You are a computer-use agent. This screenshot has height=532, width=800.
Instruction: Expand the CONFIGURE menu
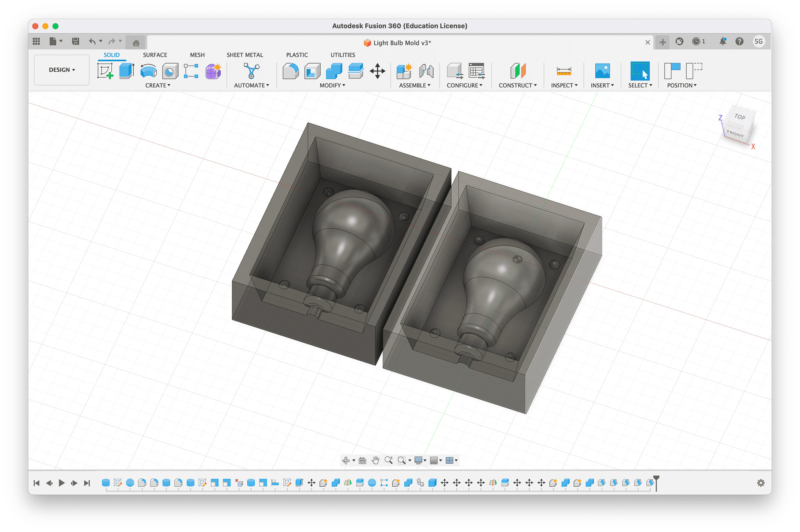coord(465,85)
